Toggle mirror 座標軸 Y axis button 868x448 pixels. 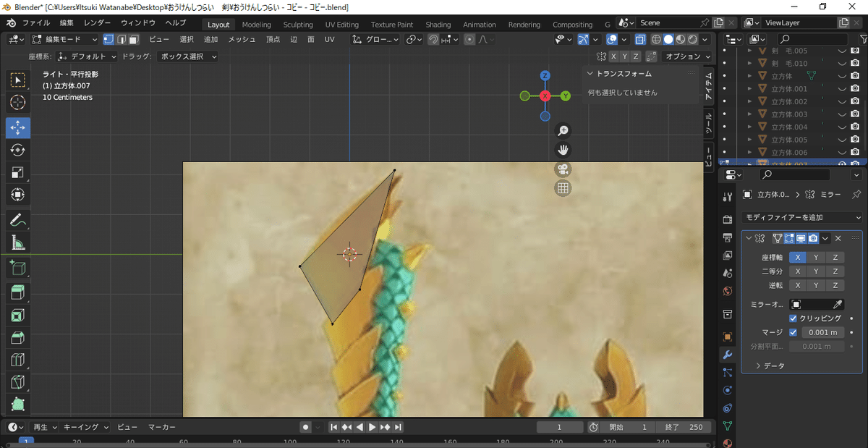pyautogui.click(x=816, y=257)
